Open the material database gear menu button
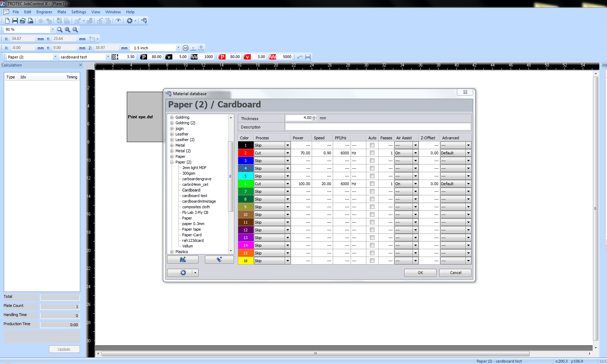The image size is (607, 364). click(183, 273)
